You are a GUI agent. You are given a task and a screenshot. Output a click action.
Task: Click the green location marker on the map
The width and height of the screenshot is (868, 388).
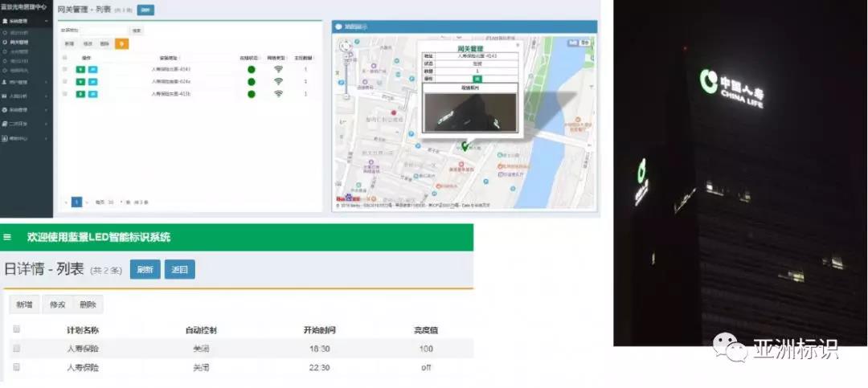tap(463, 146)
